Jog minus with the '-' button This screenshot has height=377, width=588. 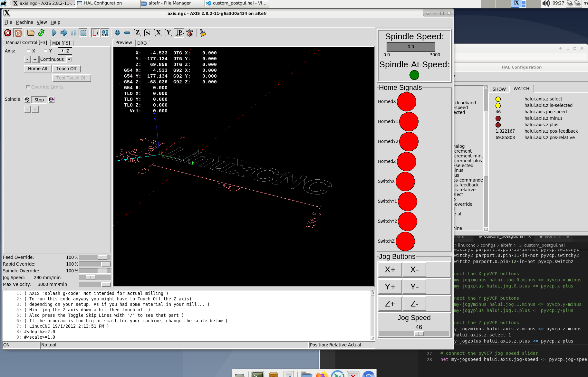27,59
